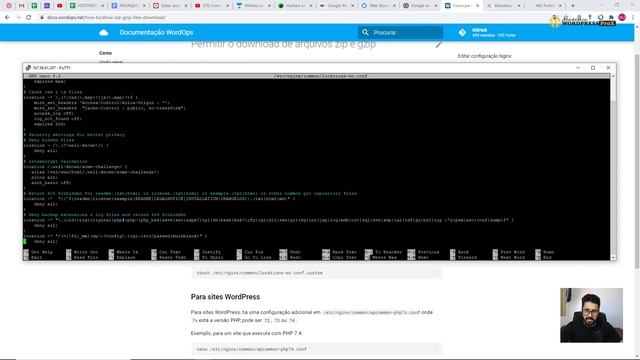Viewport: 640px width, 360px height.
Task: Go back using the browser back arrow
Action: 7,18
